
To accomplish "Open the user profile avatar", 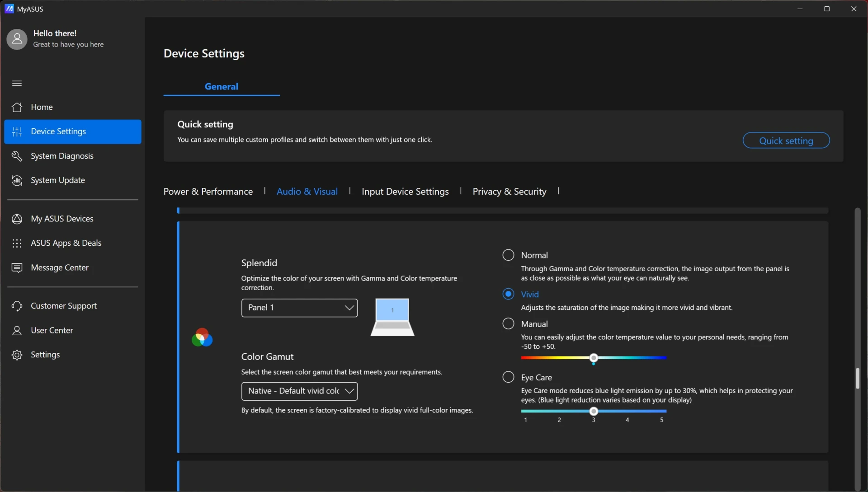I will pyautogui.click(x=17, y=39).
